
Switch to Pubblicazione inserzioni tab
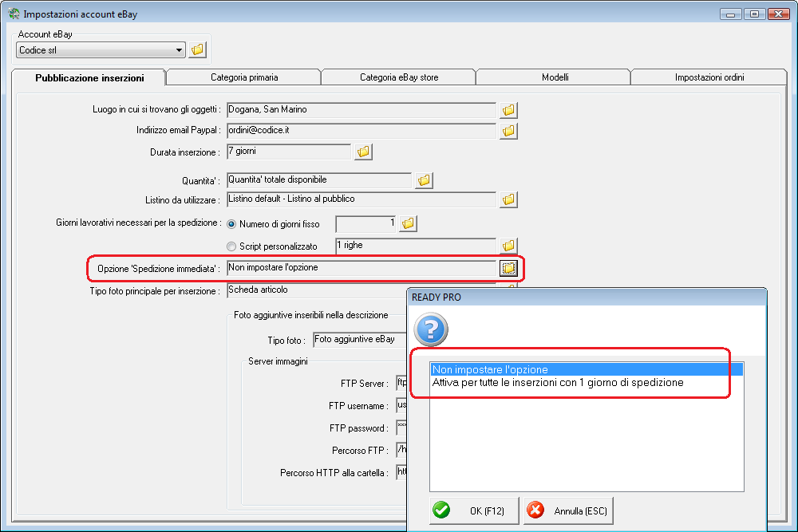click(89, 78)
